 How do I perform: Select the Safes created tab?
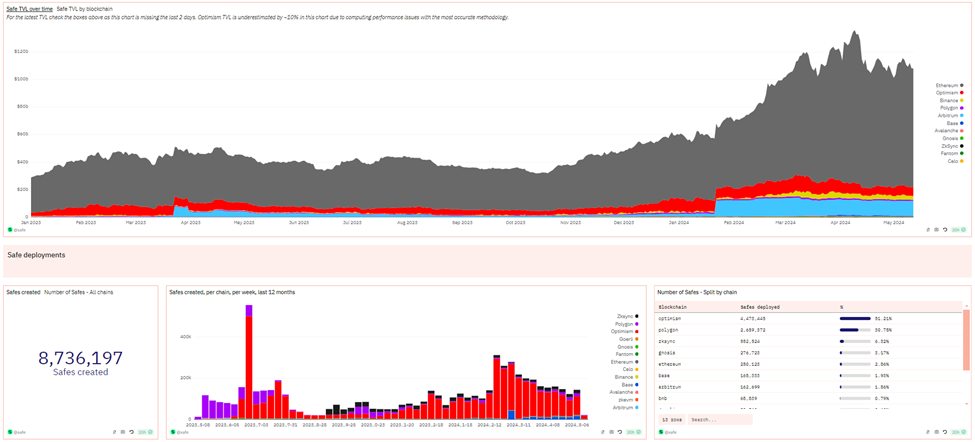(x=23, y=292)
